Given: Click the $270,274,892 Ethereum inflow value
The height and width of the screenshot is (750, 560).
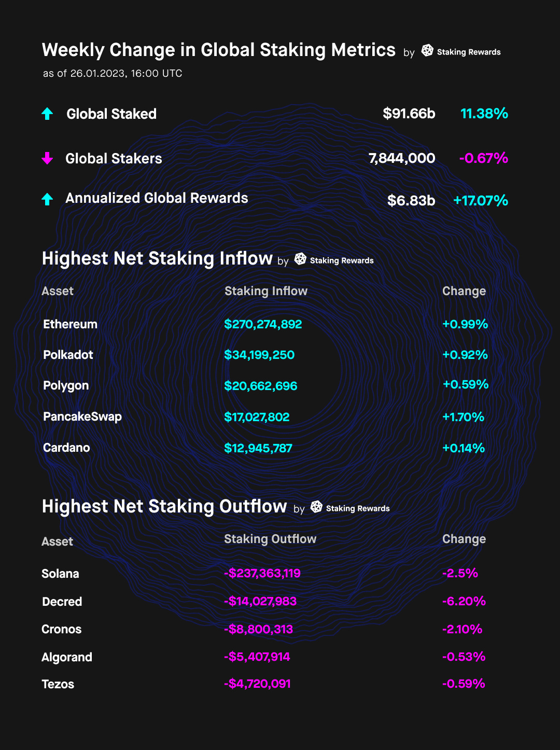Looking at the screenshot, I should pos(263,324).
